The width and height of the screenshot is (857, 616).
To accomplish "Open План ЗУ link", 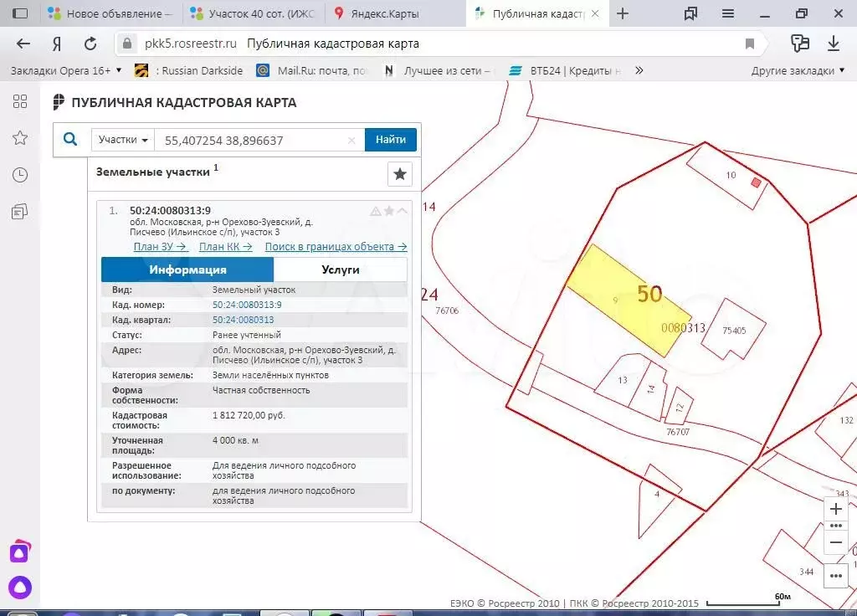I will [160, 247].
